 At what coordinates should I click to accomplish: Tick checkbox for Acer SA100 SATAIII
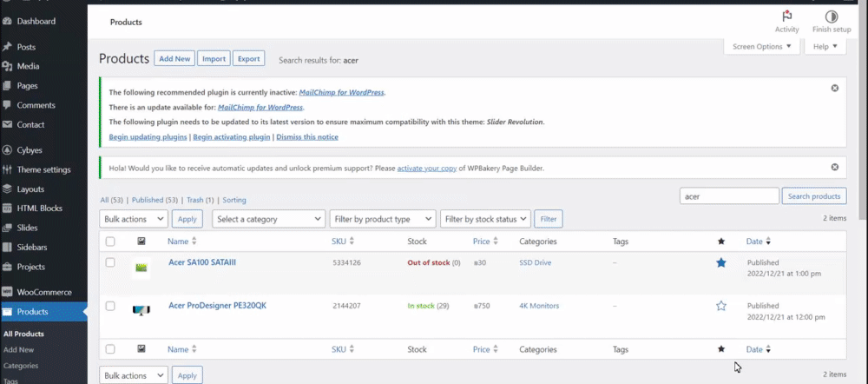coord(110,262)
